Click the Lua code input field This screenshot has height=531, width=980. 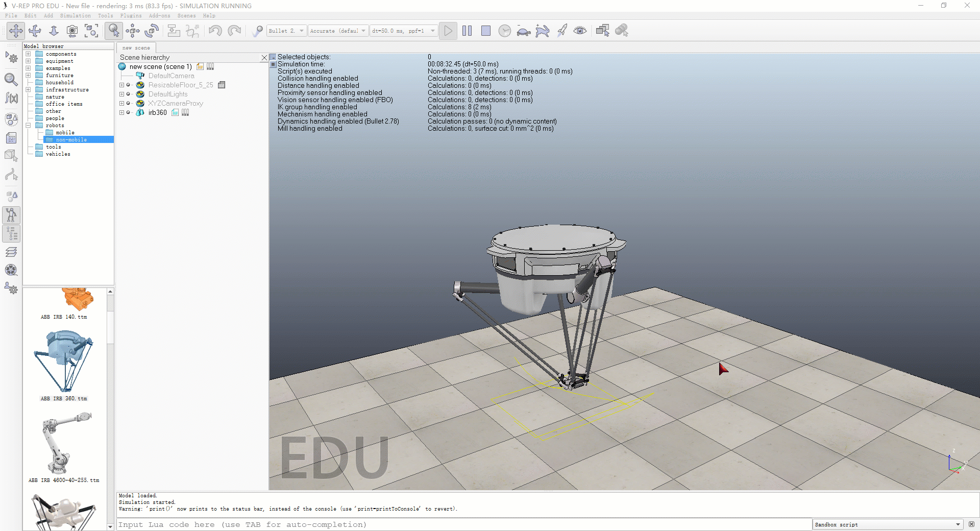tap(464, 524)
